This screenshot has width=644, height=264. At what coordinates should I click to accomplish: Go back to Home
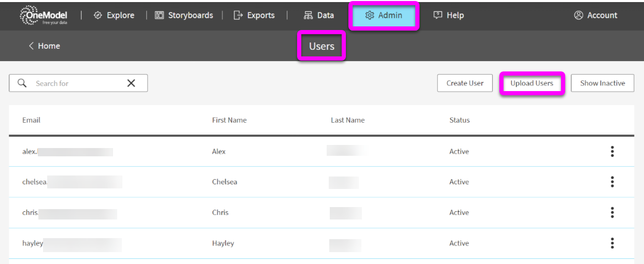point(44,46)
